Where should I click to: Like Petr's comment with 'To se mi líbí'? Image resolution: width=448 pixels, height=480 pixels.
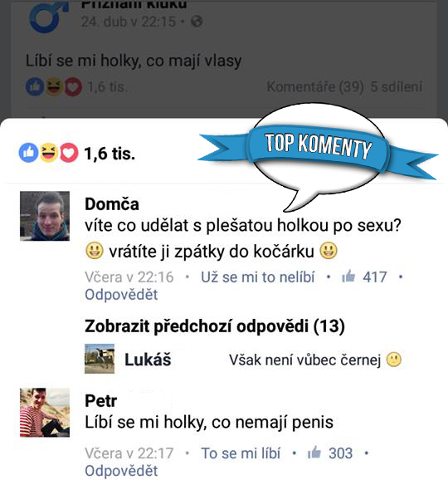tap(241, 453)
